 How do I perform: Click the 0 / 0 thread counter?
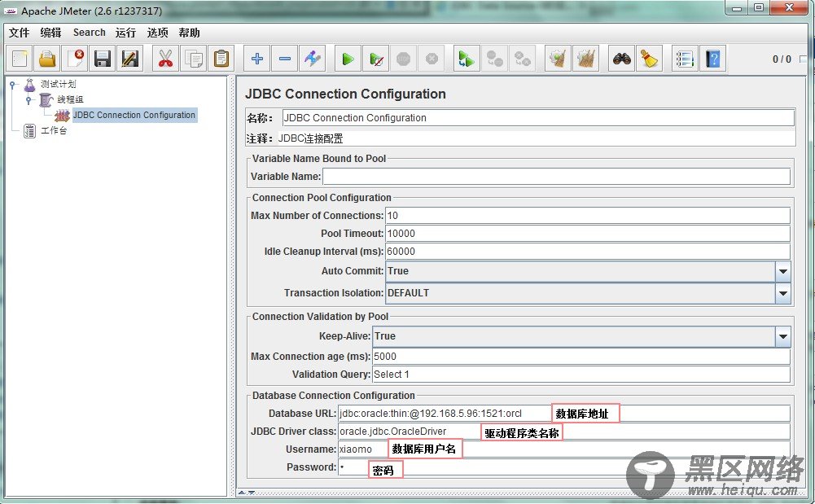click(782, 59)
